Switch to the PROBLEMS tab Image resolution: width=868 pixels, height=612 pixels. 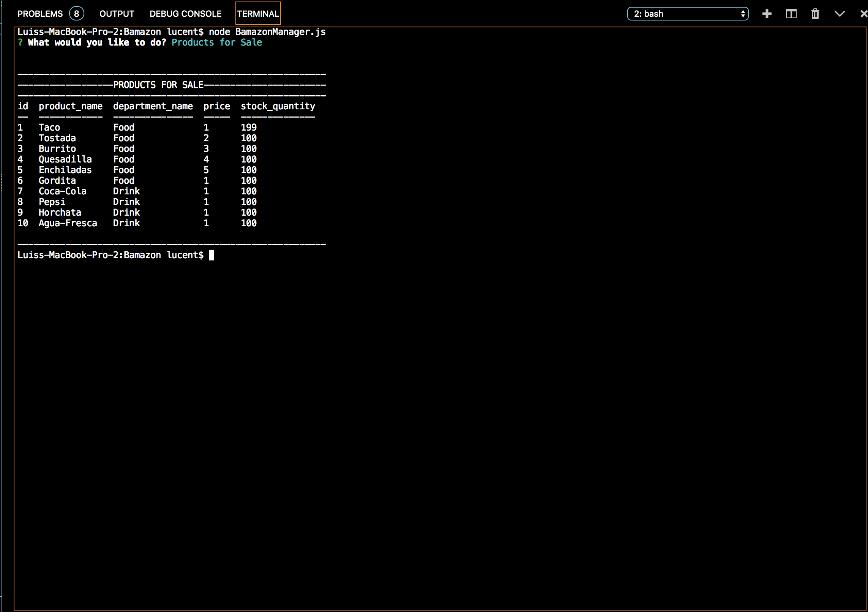40,14
